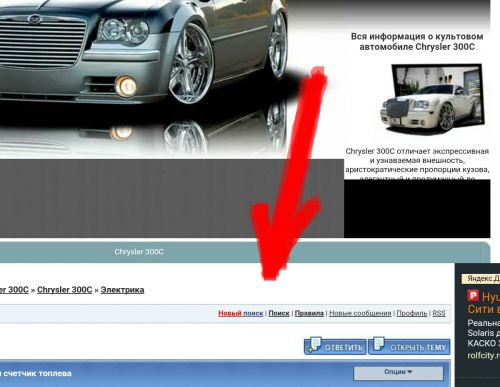Go to Новые сообщения
The height and width of the screenshot is (387, 500).
[360, 313]
